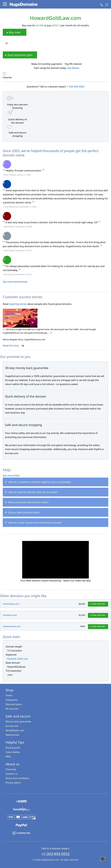The image size is (111, 868).
Task: Expand "How do I keep my personal information private?"
Action: [x=56, y=523]
